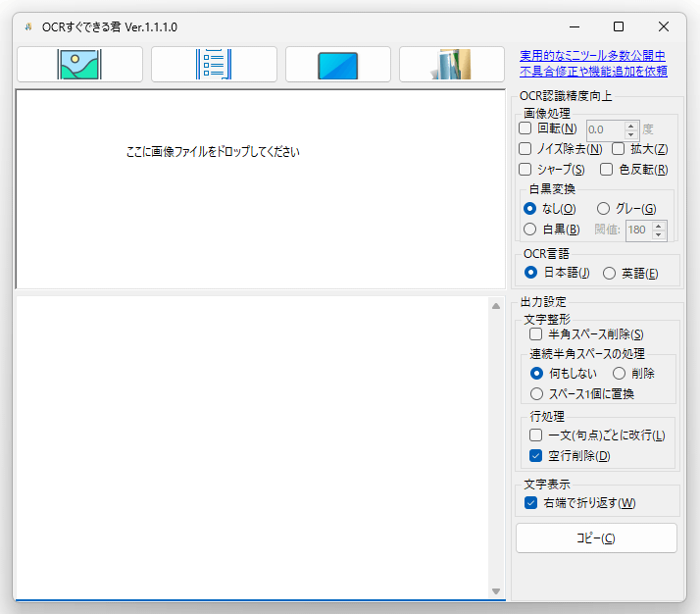Increase the rotation angle with the up arrow
The image size is (700, 614).
pos(630,126)
